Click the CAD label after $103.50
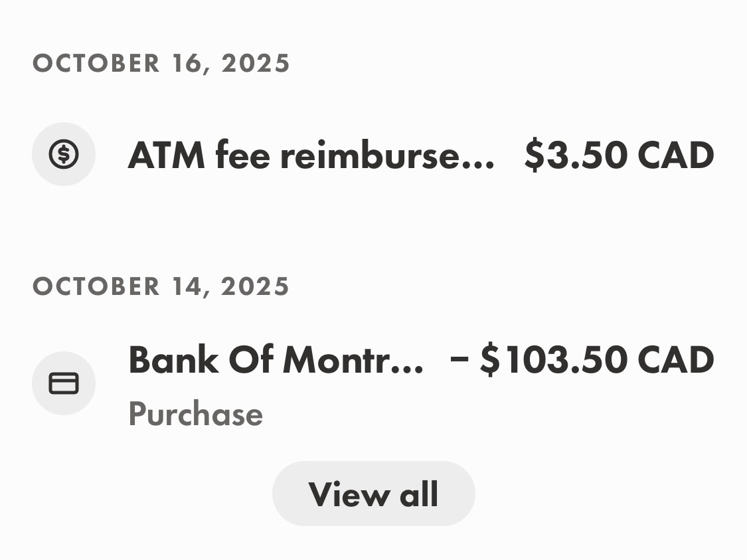The image size is (747, 560). click(675, 360)
